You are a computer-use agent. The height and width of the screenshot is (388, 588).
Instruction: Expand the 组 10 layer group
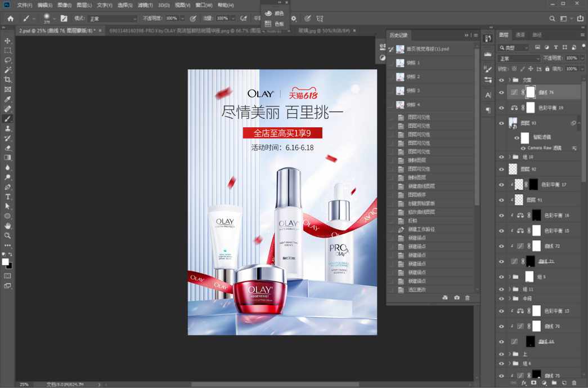coord(510,157)
